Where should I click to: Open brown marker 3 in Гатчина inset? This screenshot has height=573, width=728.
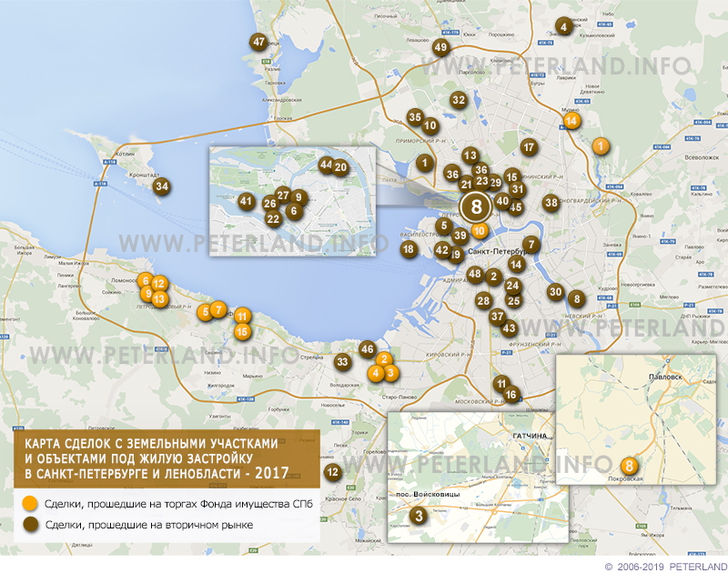[419, 516]
